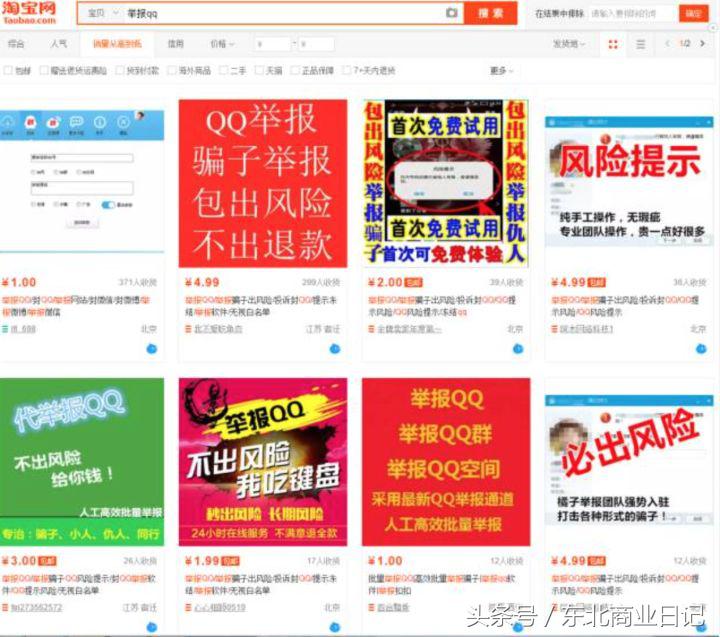
Task: Open the ¥1.00 举报QQ封QQ item title link
Action: pos(76,306)
